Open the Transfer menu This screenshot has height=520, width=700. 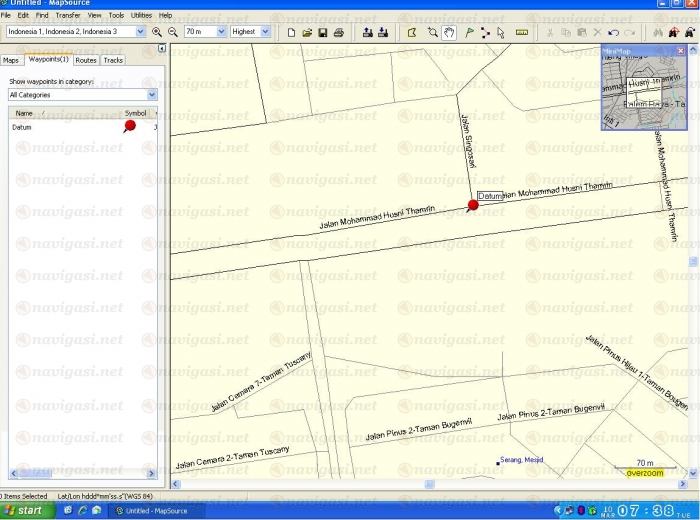point(68,16)
